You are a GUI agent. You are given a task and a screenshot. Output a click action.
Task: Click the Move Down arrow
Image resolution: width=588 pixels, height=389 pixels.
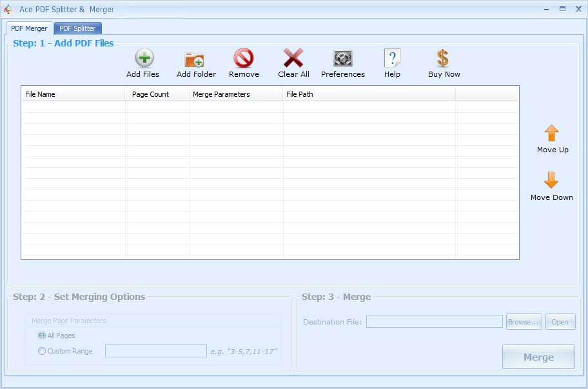click(x=551, y=180)
